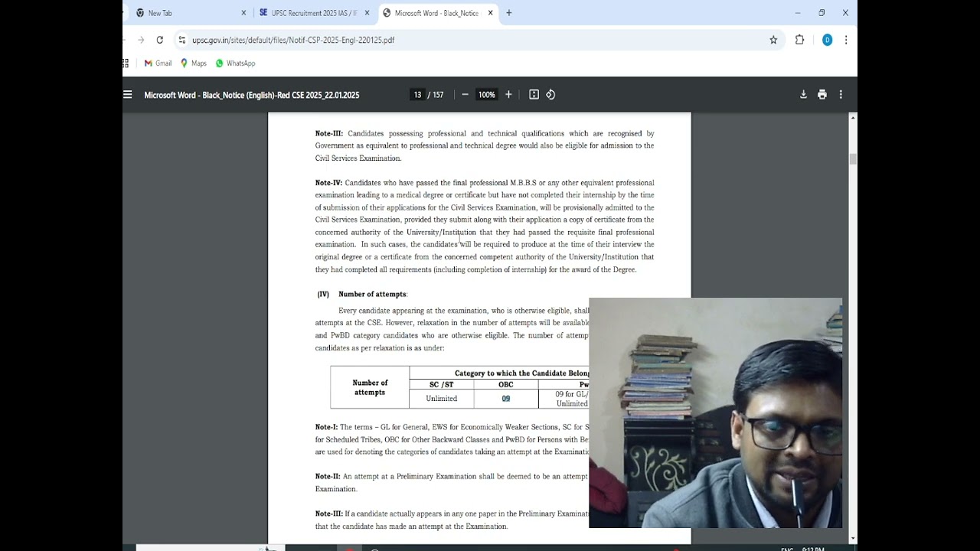Zoom out the PDF with minus button
The width and height of the screenshot is (980, 551).
click(x=465, y=95)
